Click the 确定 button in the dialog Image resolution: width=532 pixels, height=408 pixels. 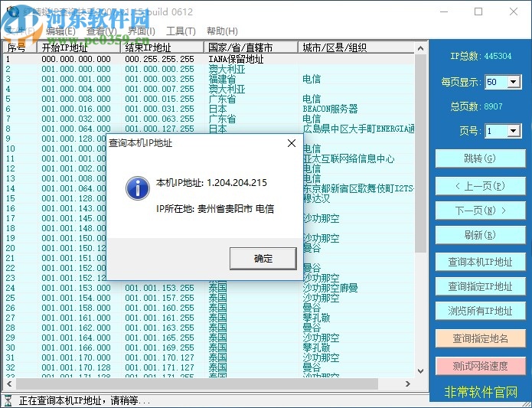(x=263, y=259)
